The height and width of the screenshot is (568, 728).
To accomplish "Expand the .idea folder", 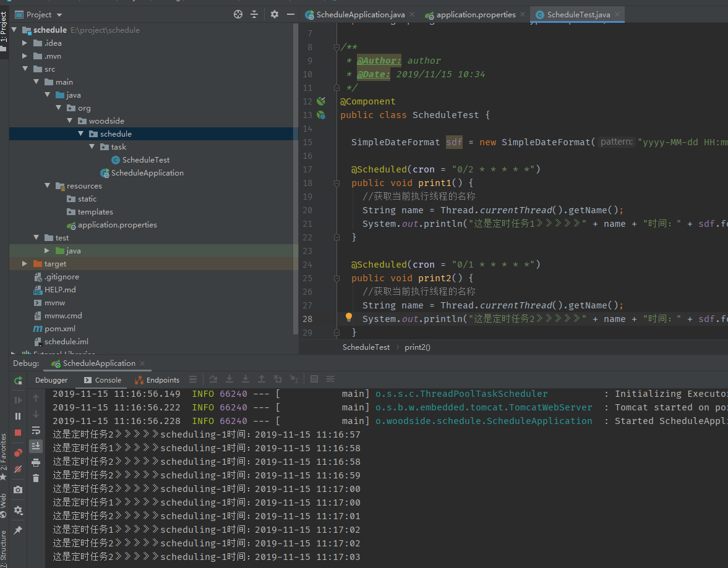I will (x=25, y=43).
